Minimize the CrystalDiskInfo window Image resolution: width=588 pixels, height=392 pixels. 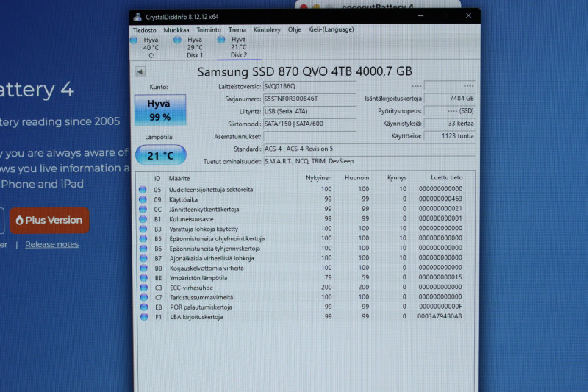coord(420,15)
